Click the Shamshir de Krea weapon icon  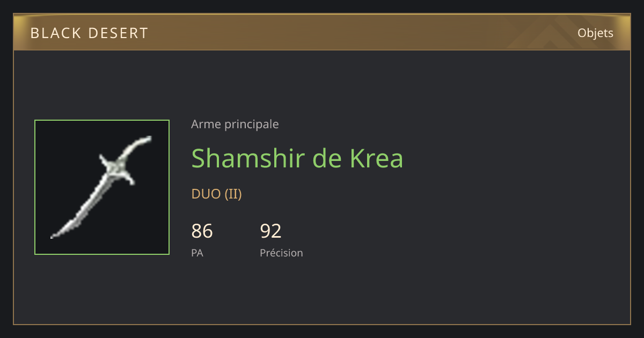[x=102, y=187]
